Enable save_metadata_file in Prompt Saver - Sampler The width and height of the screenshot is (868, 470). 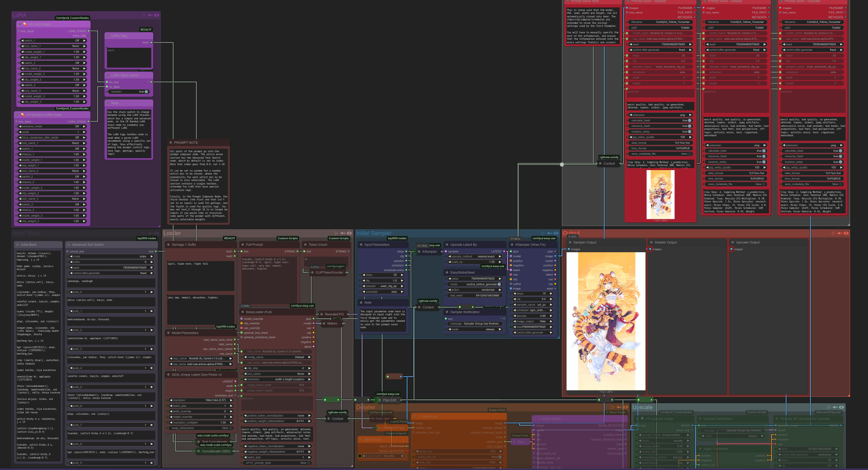click(660, 154)
